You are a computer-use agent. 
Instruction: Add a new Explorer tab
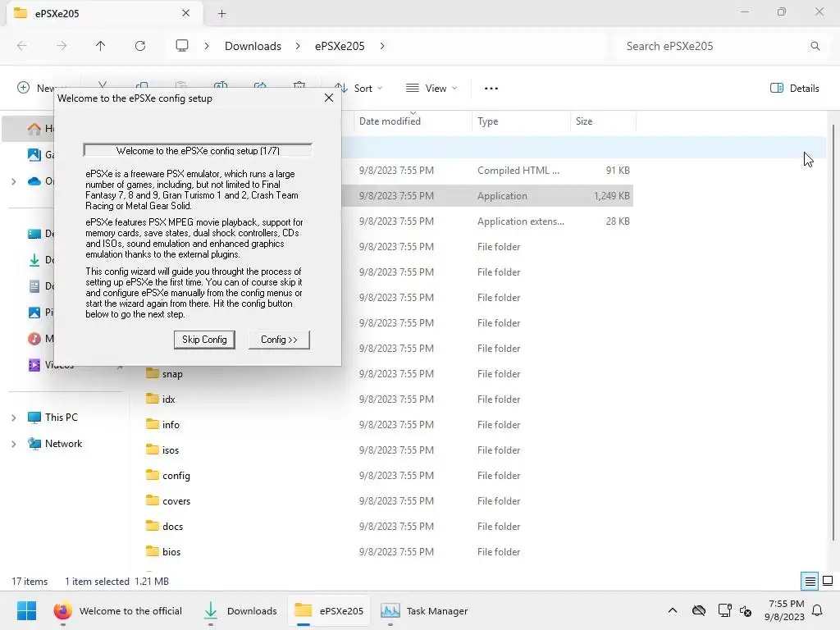[x=221, y=14]
